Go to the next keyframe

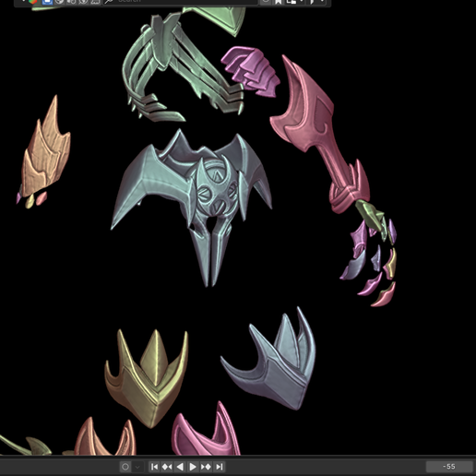[206, 467]
